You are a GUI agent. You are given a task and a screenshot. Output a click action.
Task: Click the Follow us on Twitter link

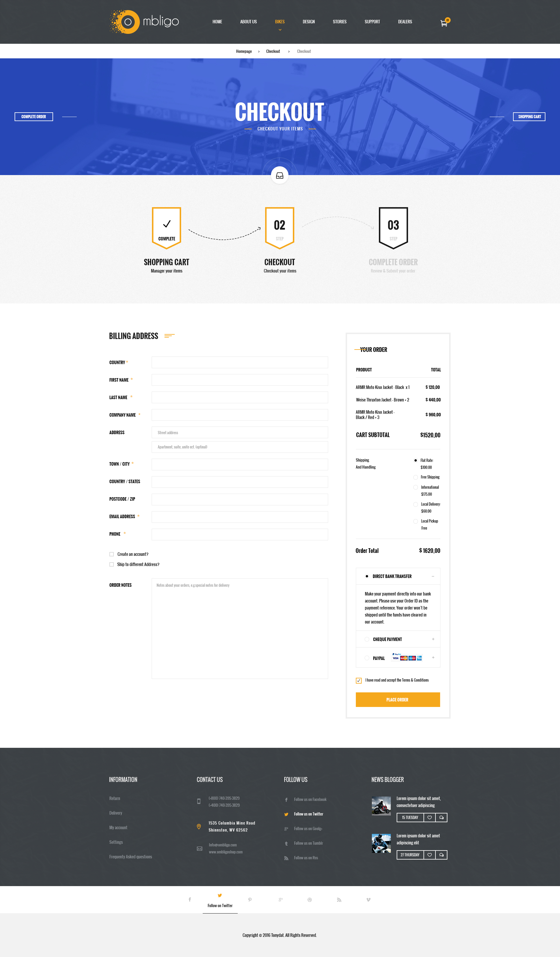click(x=308, y=814)
